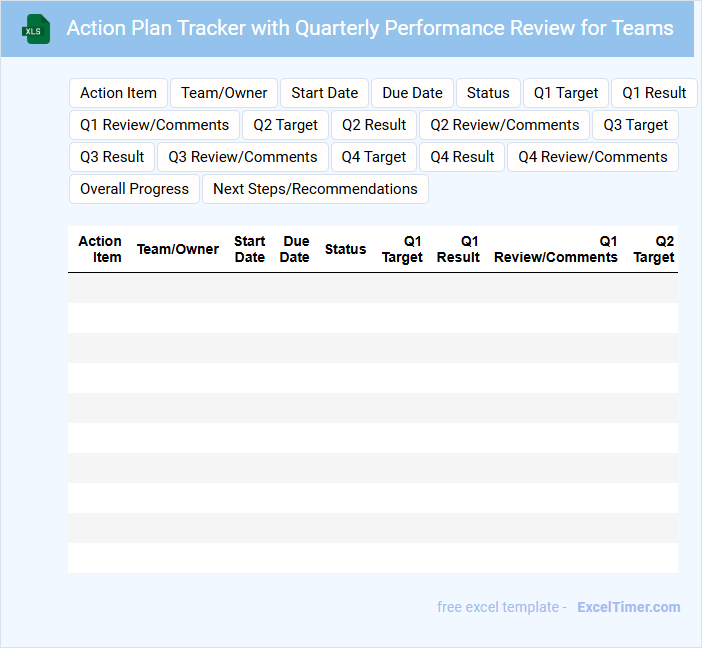Viewport: 702px width, 648px height.
Task: Click the Q1 Review/Comments column header
Action: tap(556, 249)
